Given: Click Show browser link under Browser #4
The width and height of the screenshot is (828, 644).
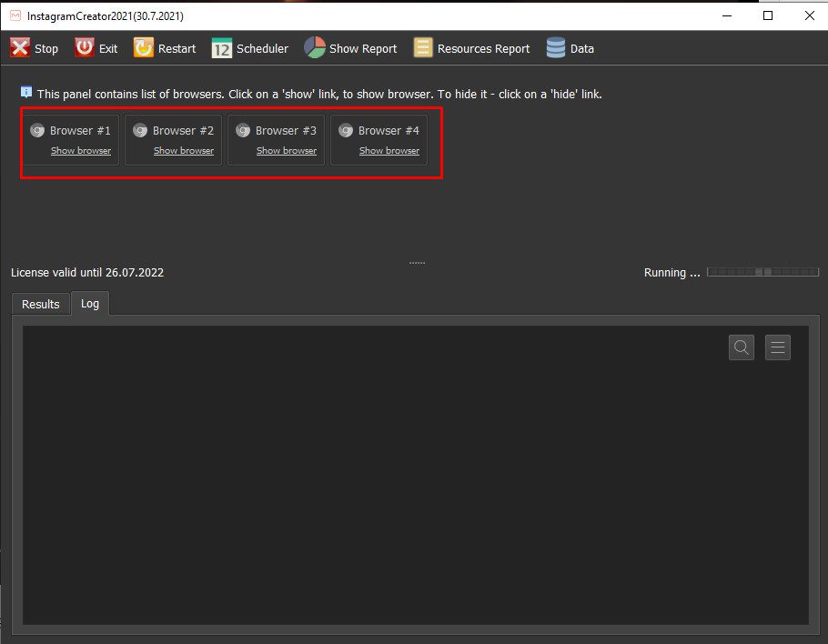Looking at the screenshot, I should [x=389, y=151].
